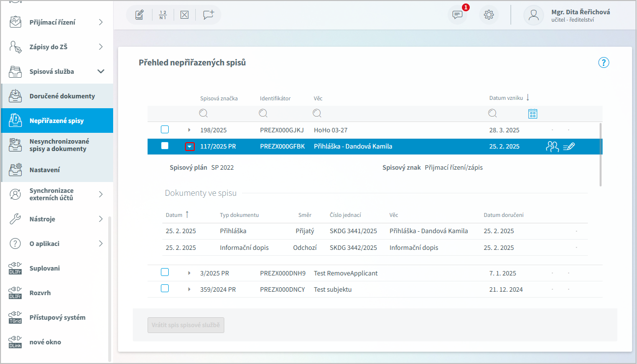Select document row SKDG 3441/2025
This screenshot has height=364, width=637.
(x=375, y=231)
